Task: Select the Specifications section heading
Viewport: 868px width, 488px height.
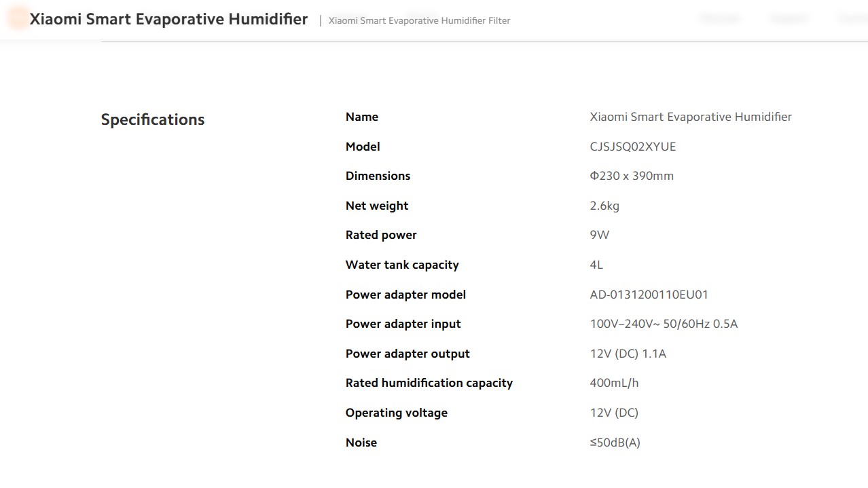Action: (x=153, y=119)
